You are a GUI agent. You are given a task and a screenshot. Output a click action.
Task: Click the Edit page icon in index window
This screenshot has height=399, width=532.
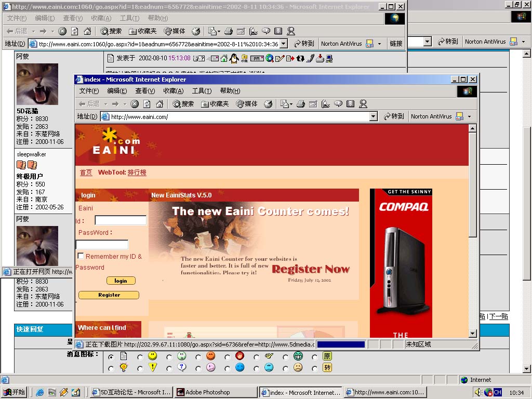(x=313, y=104)
